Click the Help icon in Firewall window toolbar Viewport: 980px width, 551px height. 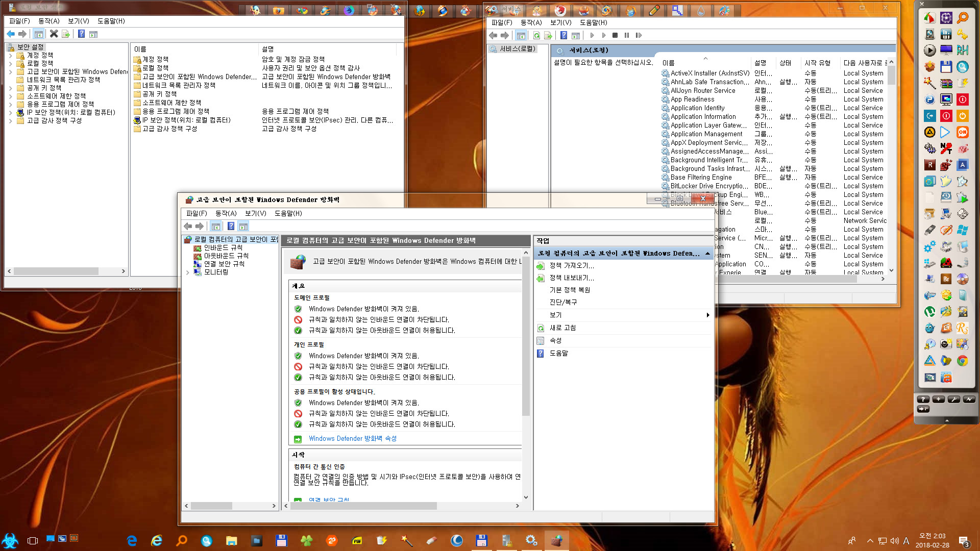231,226
